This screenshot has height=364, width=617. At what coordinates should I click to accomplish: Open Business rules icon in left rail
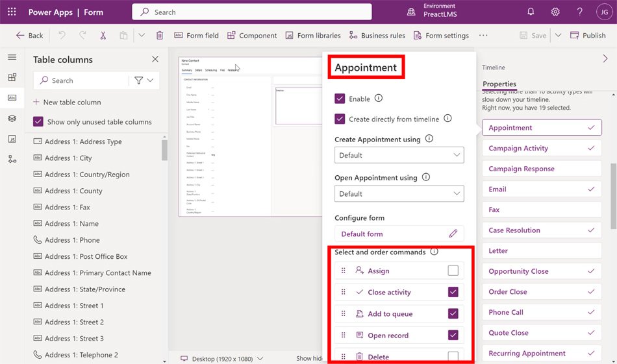pyautogui.click(x=12, y=159)
